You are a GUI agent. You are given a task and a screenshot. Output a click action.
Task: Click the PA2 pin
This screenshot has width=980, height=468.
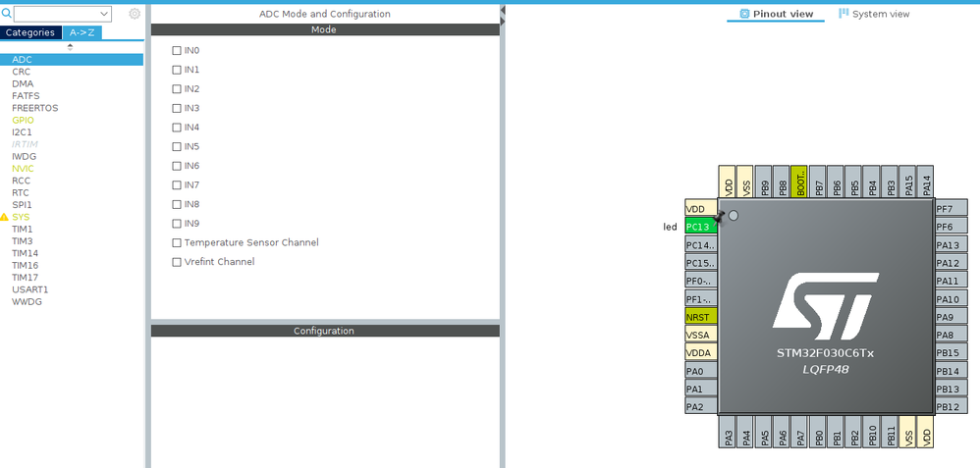click(x=700, y=407)
